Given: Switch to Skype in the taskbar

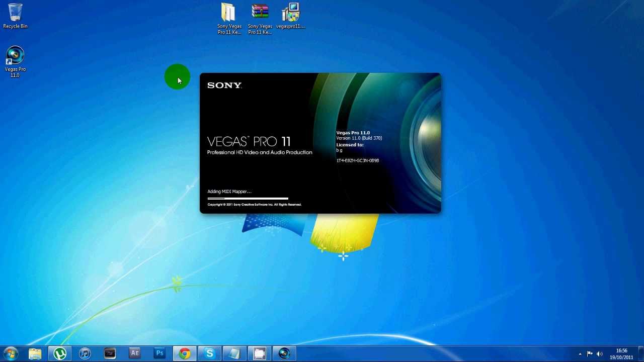Looking at the screenshot, I should (x=209, y=353).
